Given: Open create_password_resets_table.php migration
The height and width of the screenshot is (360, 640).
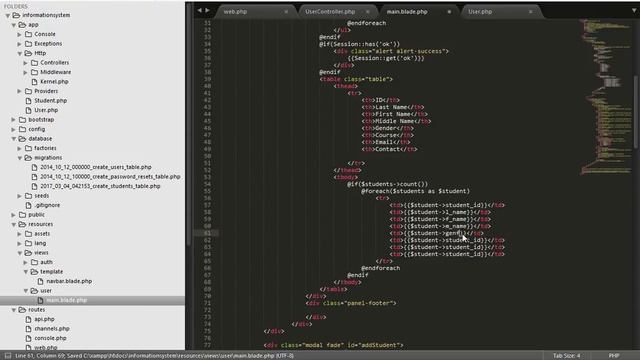Looking at the screenshot, I should click(x=110, y=177).
